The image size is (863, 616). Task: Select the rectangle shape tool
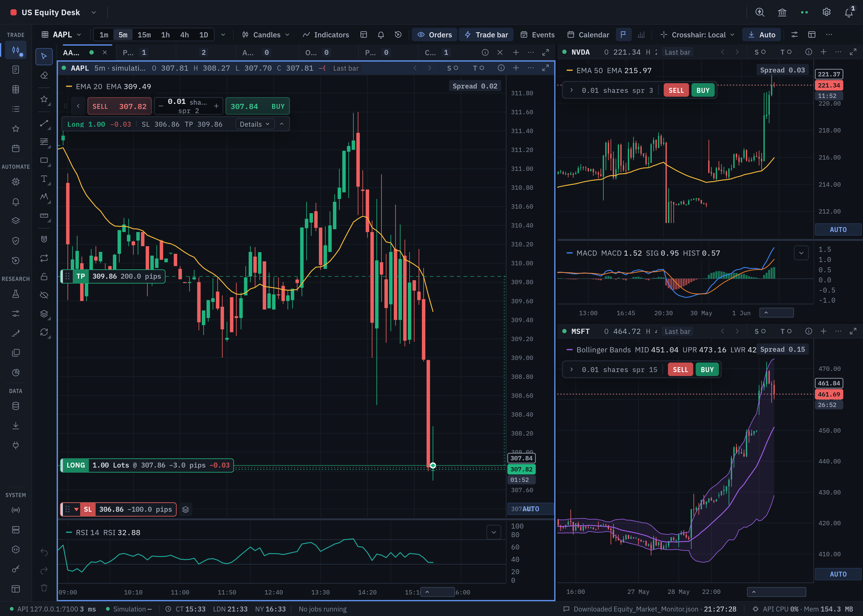pos(44,160)
